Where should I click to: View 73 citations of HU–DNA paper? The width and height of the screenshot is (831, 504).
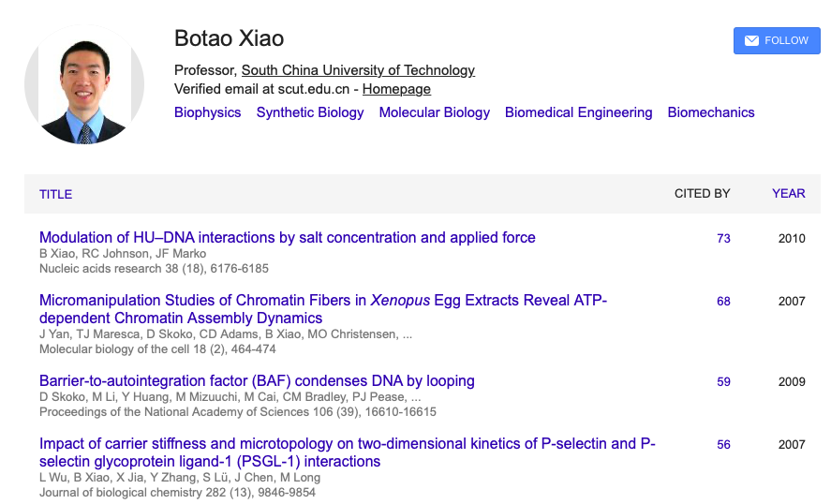723,239
